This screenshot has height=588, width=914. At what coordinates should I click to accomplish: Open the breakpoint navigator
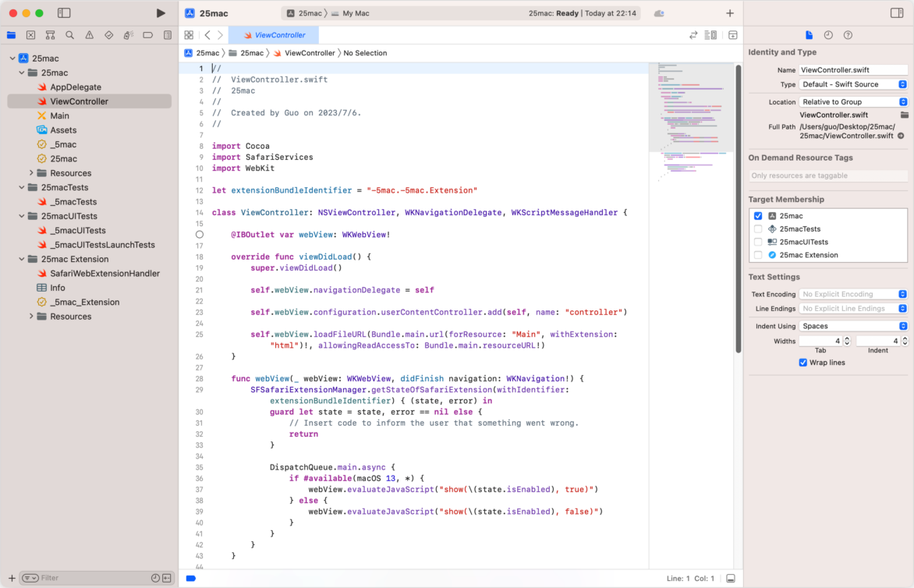click(148, 35)
